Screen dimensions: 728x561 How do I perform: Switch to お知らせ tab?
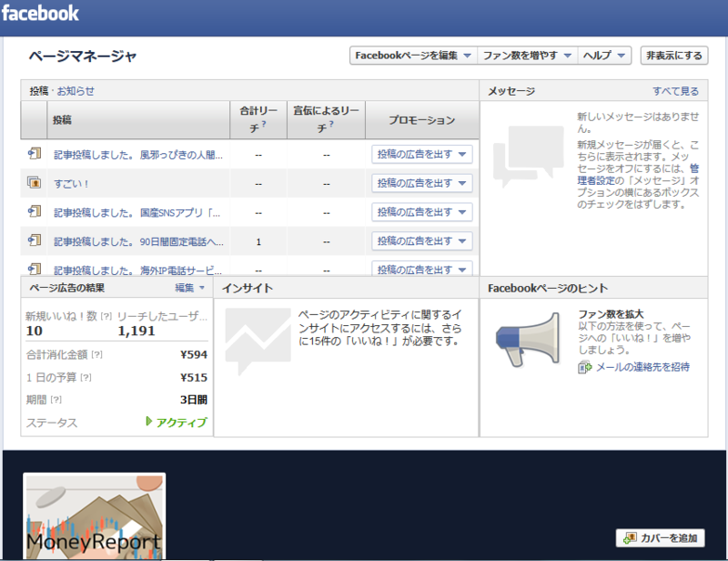click(76, 91)
